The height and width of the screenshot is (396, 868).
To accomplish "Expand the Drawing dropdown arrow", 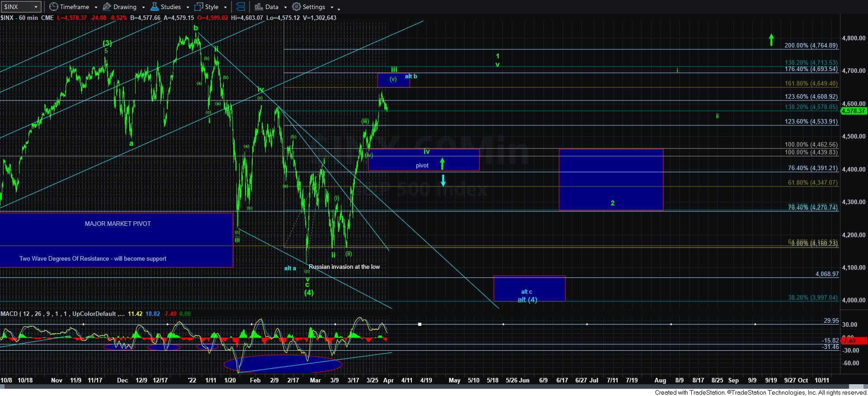I will tap(143, 7).
